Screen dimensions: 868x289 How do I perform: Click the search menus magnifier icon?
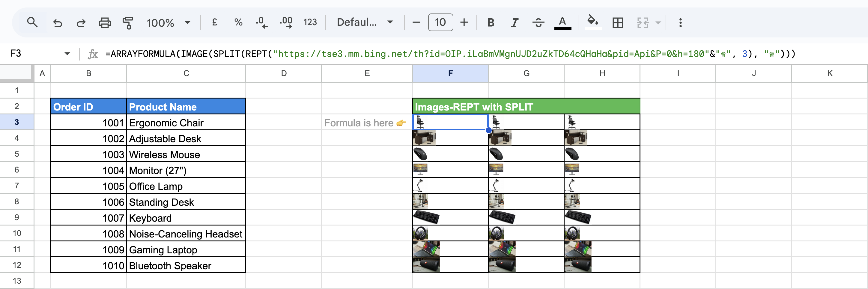point(32,22)
